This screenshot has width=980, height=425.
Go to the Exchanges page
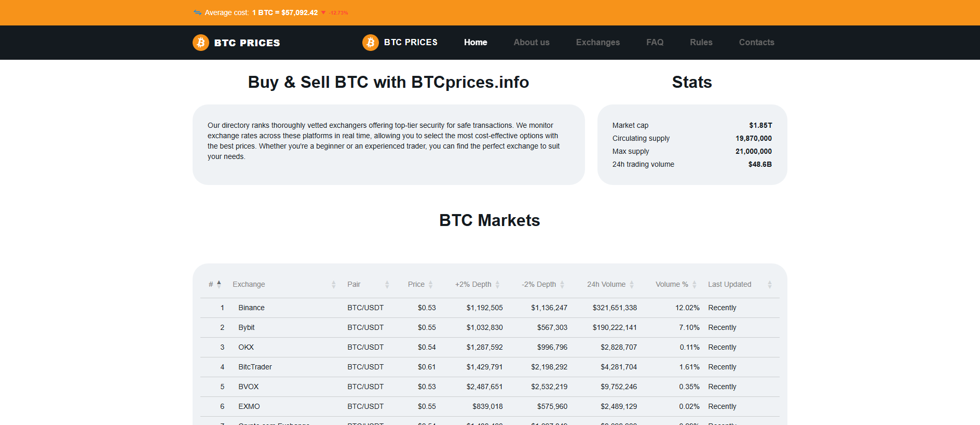pos(598,43)
